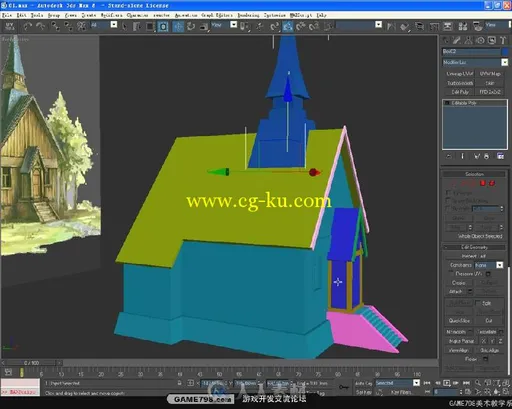Enable the Ignore Backfacing checkbox

[x=448, y=200]
